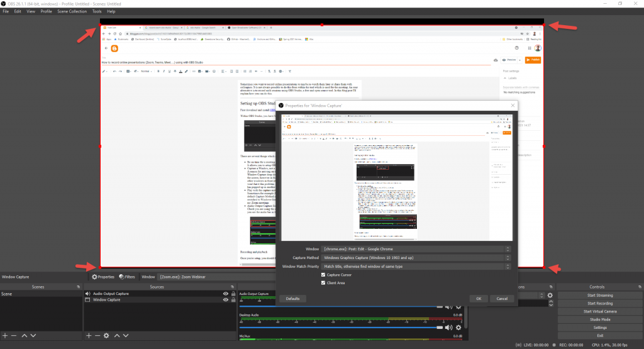The image size is (644, 349).
Task: Move scene up in the Scenes panel
Action: click(x=25, y=335)
